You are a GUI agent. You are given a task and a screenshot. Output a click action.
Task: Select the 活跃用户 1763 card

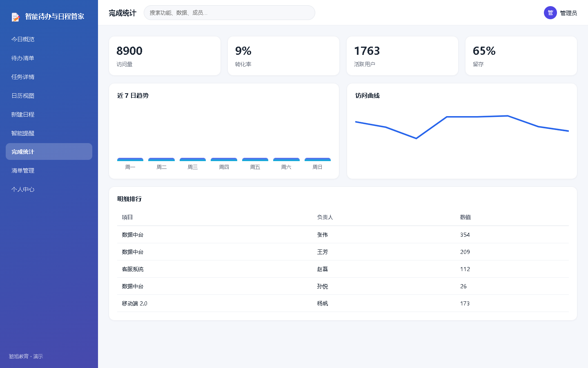click(402, 56)
